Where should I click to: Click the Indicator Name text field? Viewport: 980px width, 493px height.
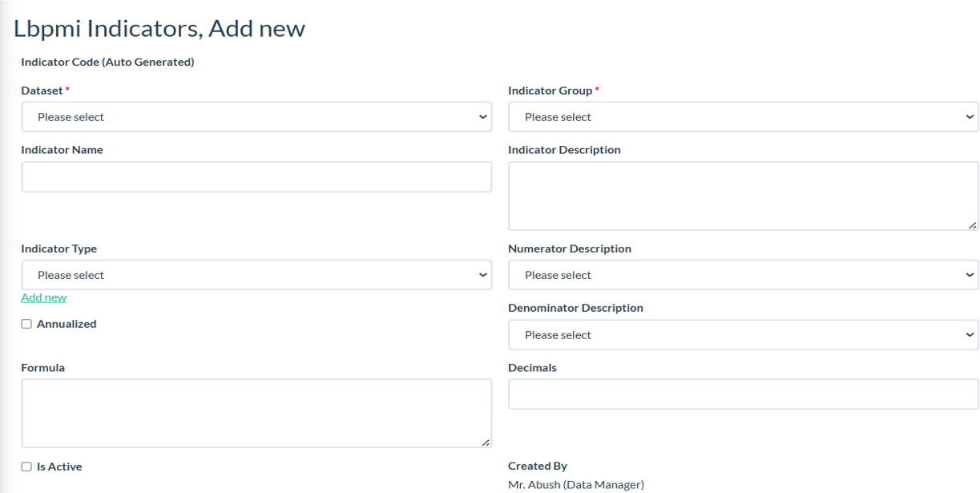[256, 177]
